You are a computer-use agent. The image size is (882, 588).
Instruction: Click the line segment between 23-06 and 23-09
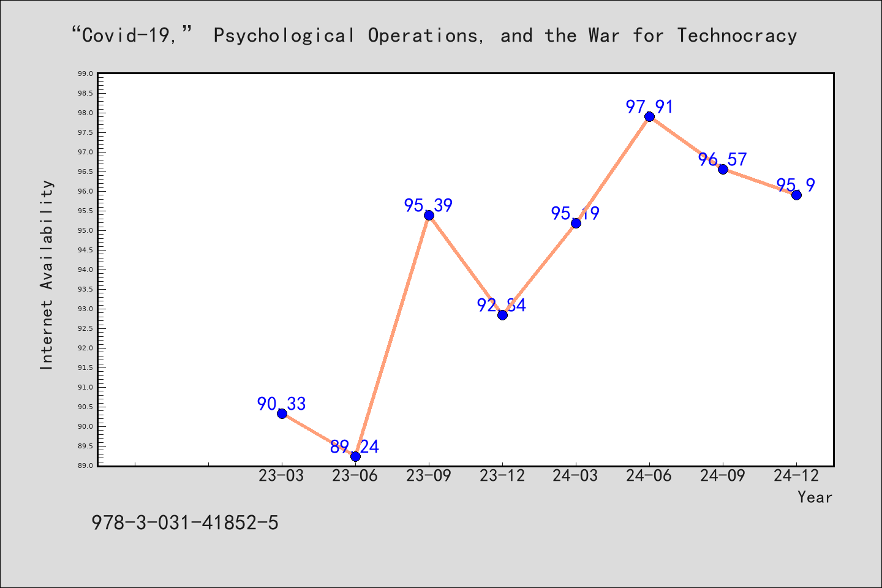[x=392, y=336]
